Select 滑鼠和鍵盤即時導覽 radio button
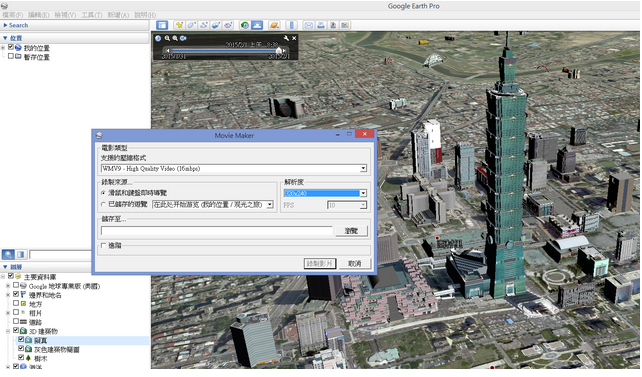Viewport: 642px width, 377px height. pos(103,192)
